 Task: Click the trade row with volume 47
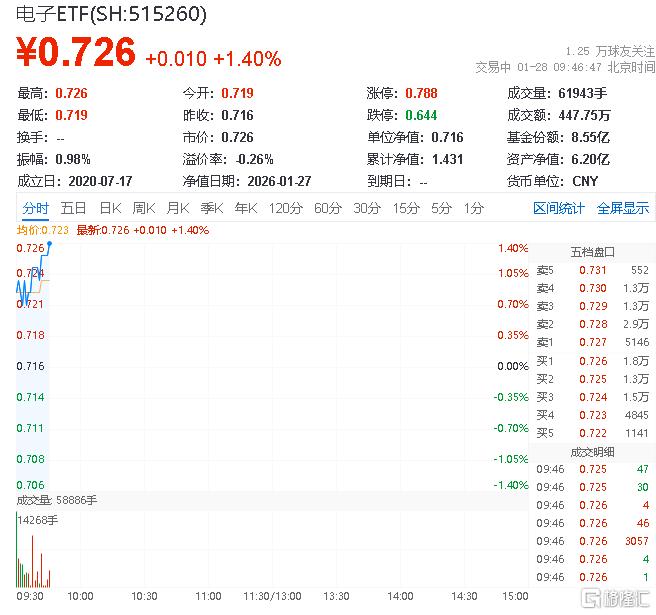[x=592, y=469]
